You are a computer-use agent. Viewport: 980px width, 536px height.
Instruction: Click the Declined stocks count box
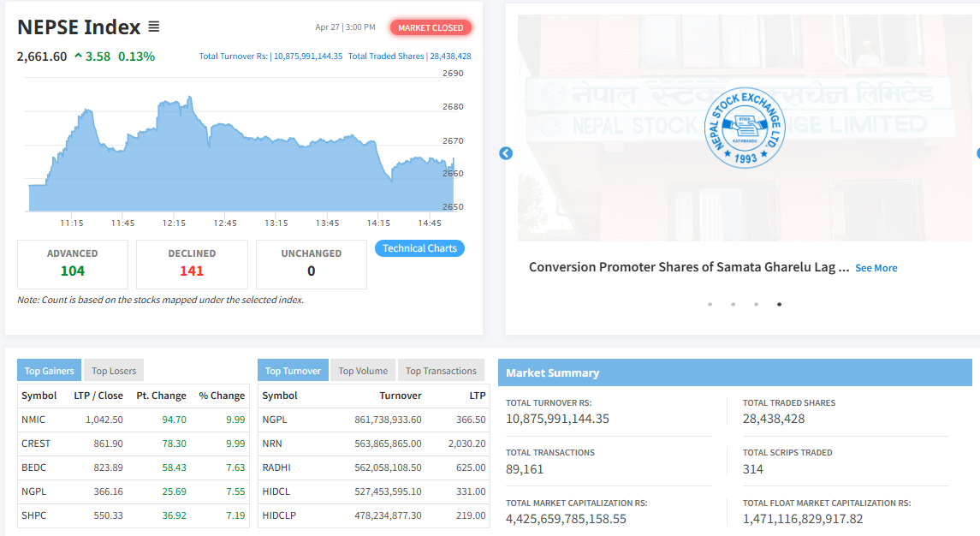[x=192, y=264]
